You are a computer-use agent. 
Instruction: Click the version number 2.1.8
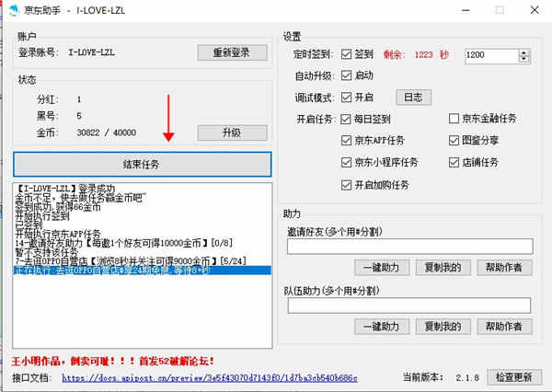(467, 378)
